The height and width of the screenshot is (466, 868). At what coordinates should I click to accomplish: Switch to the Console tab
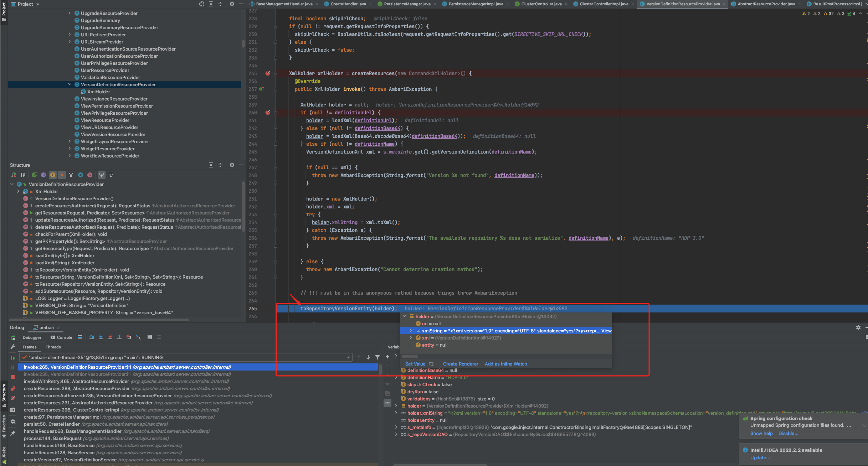click(61, 337)
